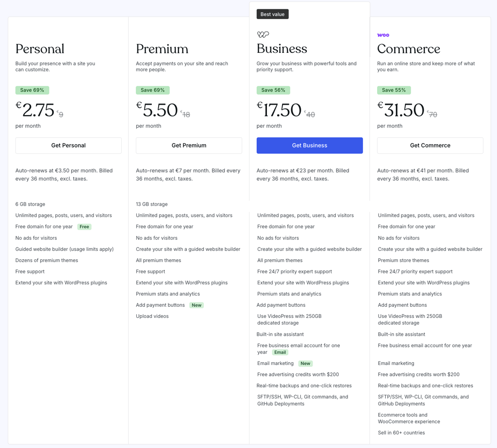Click the struck-through €9 original price
This screenshot has height=448, width=497.
pos(60,114)
